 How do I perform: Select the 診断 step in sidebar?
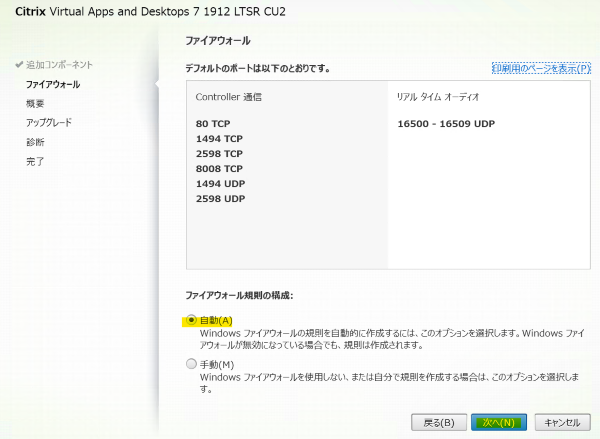tap(35, 142)
